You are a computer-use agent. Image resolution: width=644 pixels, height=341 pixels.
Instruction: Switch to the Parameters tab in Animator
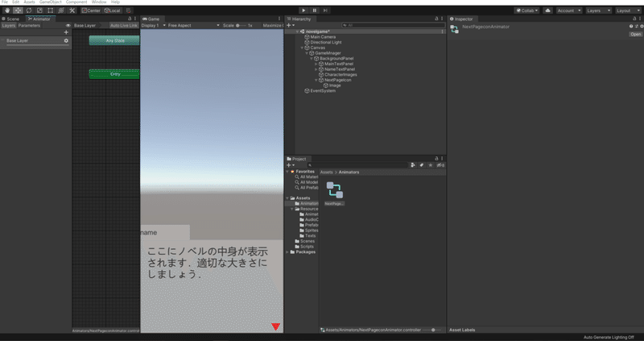click(29, 26)
